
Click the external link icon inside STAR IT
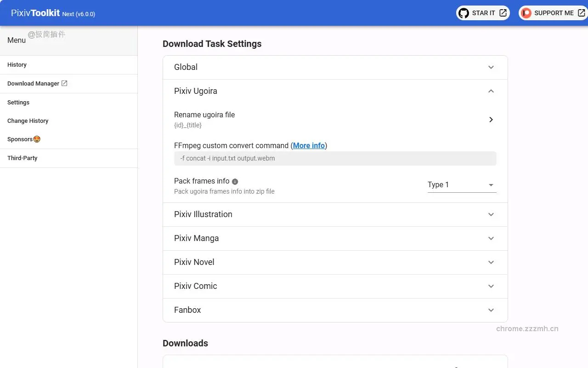[x=503, y=13]
